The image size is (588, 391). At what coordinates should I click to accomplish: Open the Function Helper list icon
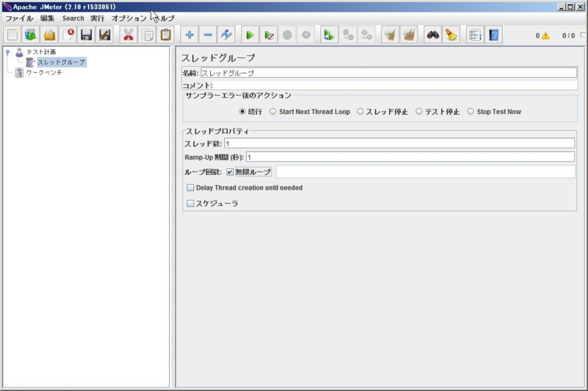pos(475,35)
